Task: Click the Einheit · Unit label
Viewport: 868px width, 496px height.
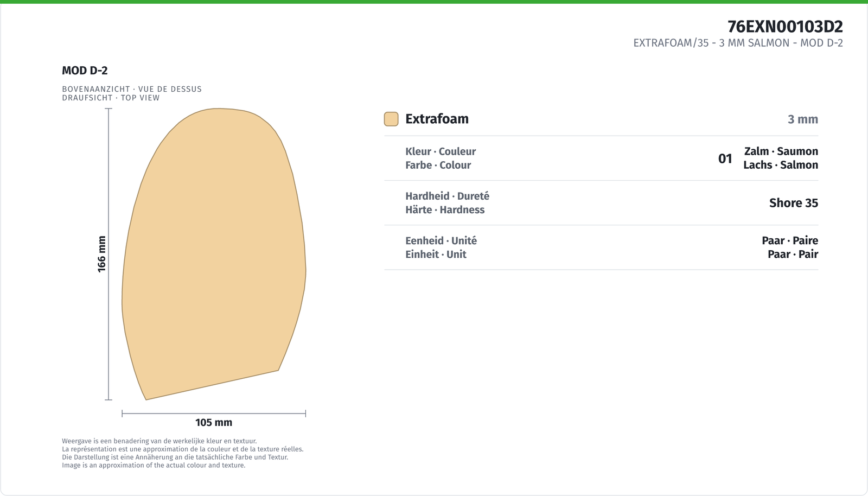Action: 436,254
